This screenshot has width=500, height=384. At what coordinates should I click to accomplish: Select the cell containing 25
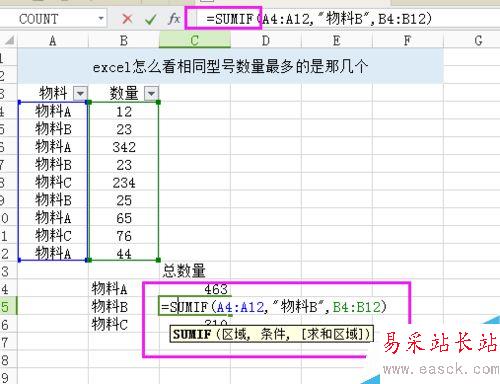pyautogui.click(x=124, y=200)
